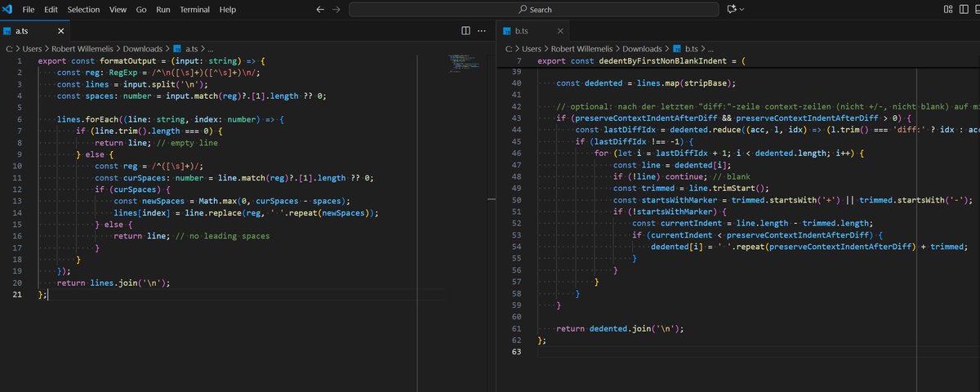Image resolution: width=980 pixels, height=392 pixels.
Task: Open the Selection menu
Action: pyautogui.click(x=83, y=10)
